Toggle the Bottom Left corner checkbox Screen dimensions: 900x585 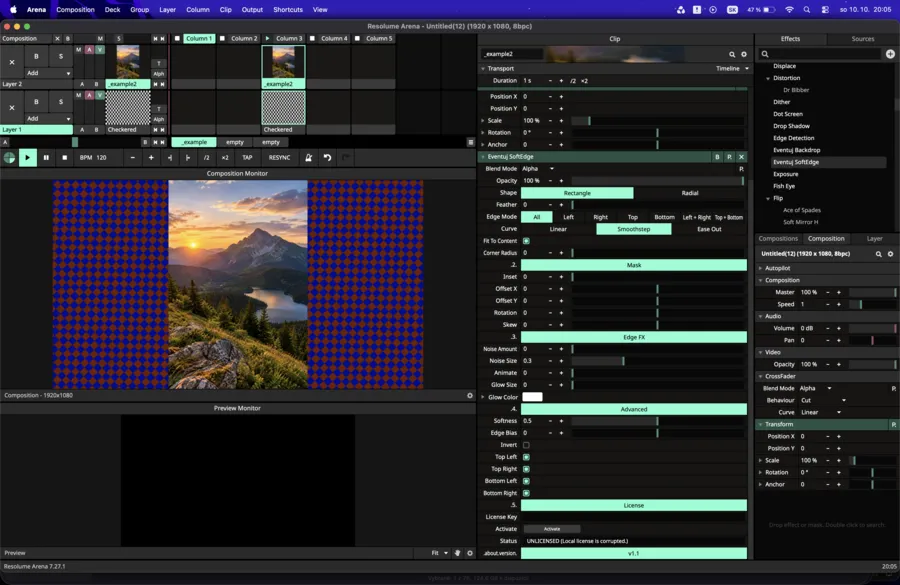click(x=526, y=481)
